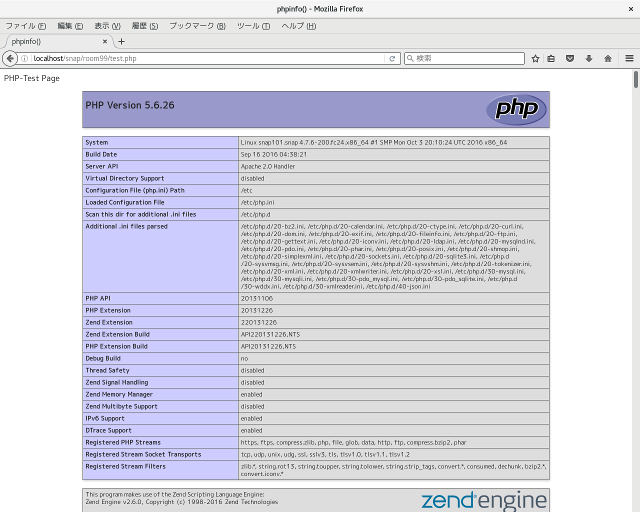Click the PHP Extension Build label
This screenshot has height=512, width=640.
point(116,346)
